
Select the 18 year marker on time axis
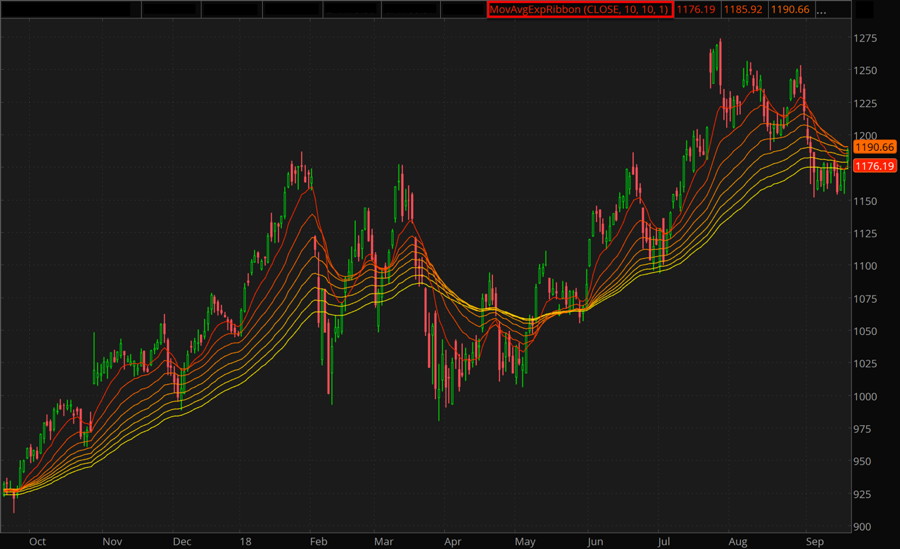246,541
